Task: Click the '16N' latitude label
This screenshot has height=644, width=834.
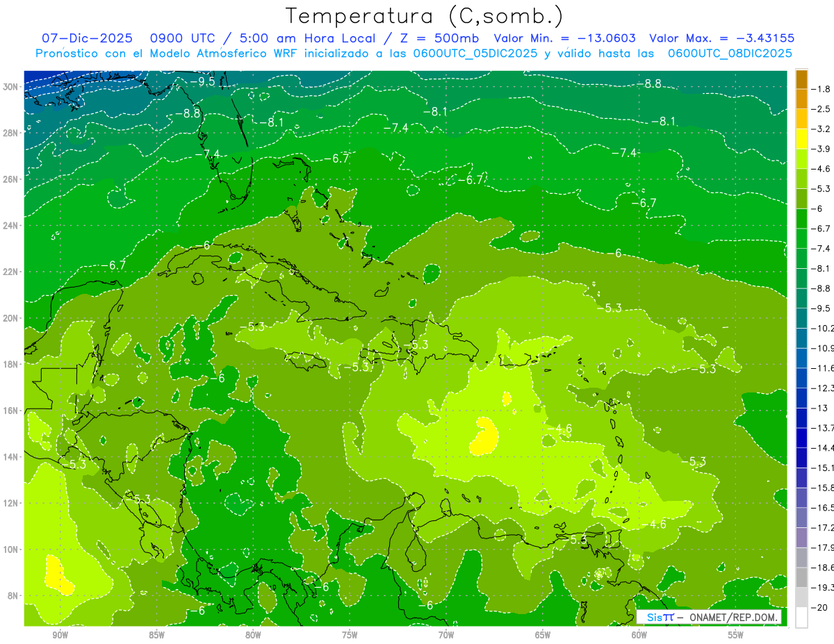Action: 10,411
